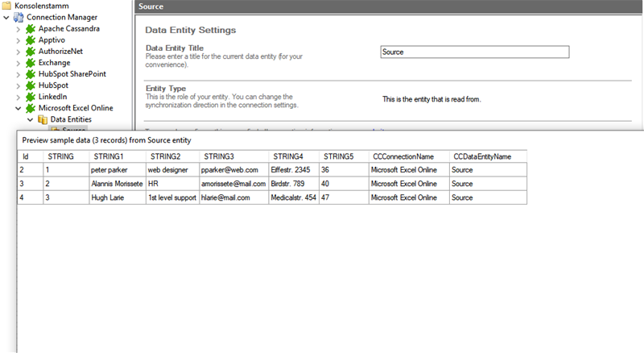Click the Data Entity Title input field

(474, 52)
